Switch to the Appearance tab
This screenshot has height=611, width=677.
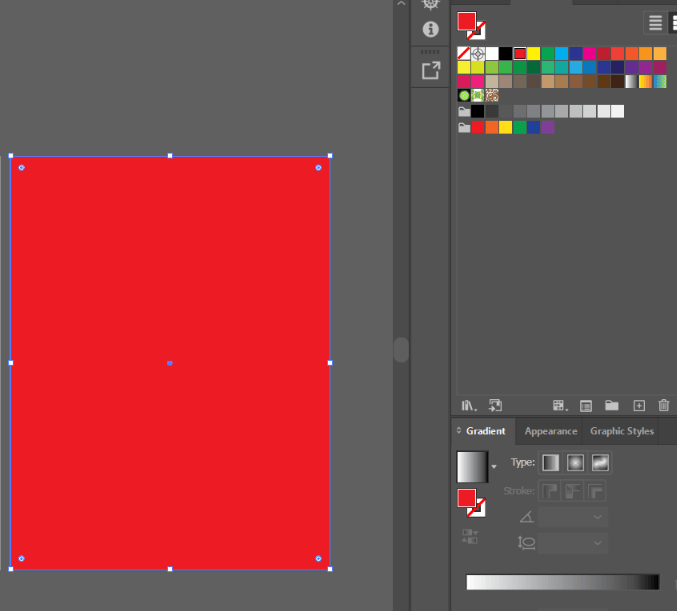pyautogui.click(x=550, y=431)
